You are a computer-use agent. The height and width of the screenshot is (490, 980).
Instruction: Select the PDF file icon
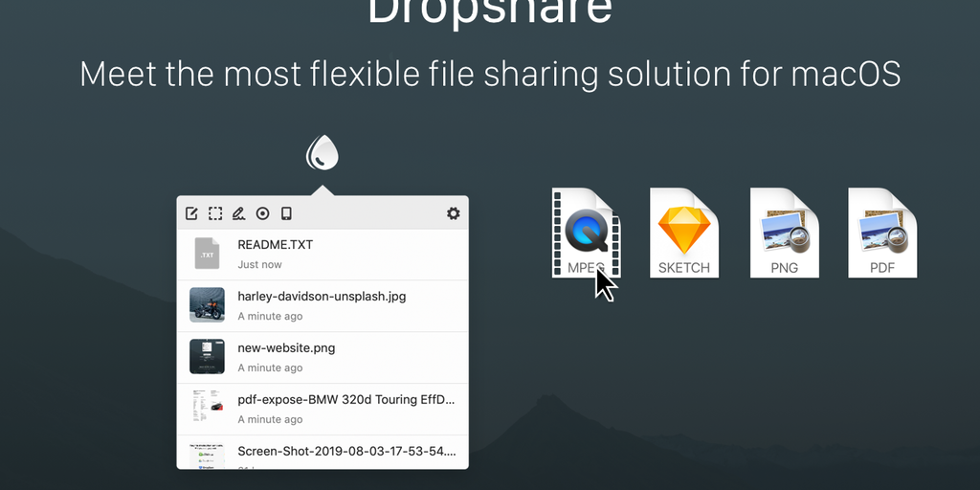pos(882,233)
